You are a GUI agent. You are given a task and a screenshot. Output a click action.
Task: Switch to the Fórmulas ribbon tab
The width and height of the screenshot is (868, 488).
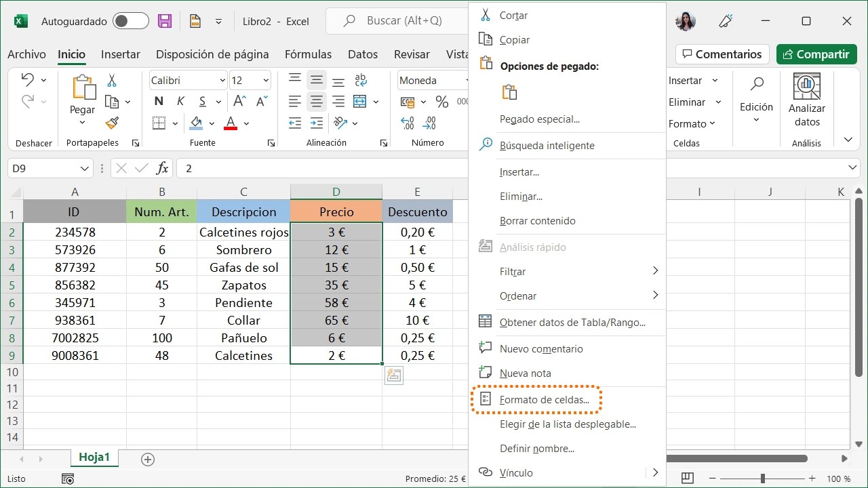(308, 54)
